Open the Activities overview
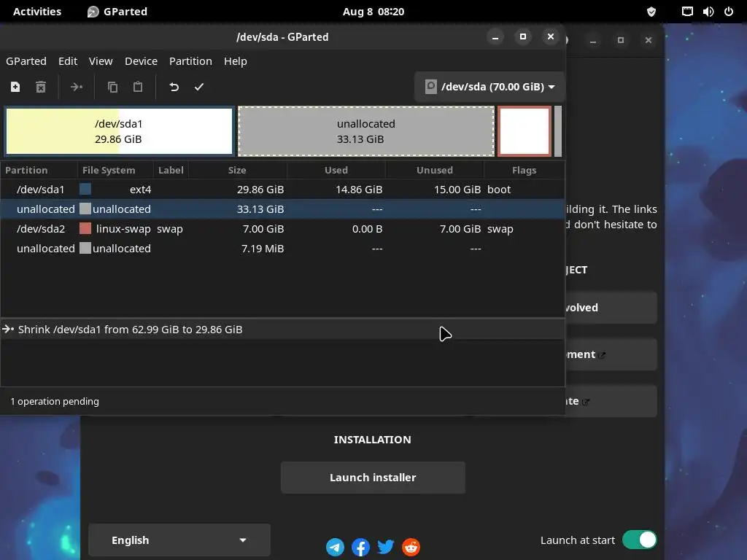Image resolution: width=747 pixels, height=560 pixels. [x=37, y=12]
